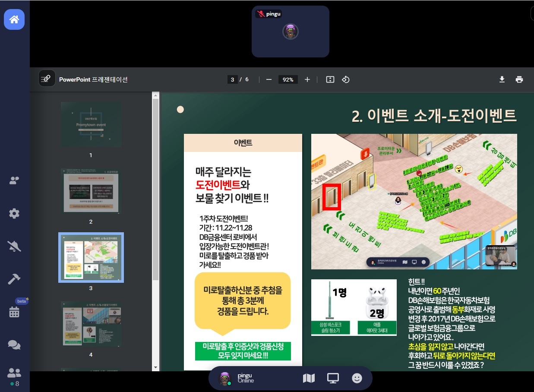Select page 2 thumbnail
534x392 pixels.
pyautogui.click(x=91, y=191)
